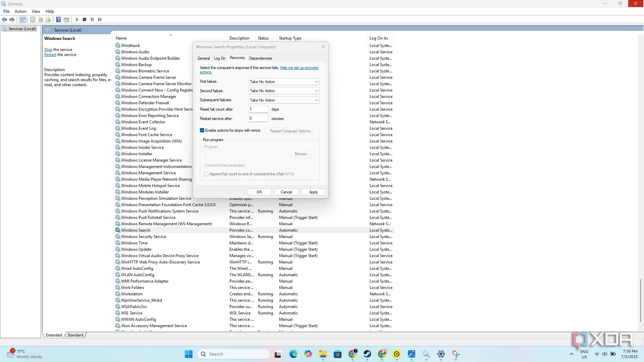Open the yellow checkmark app on taskbar
The image size is (644, 362).
coord(397,354)
